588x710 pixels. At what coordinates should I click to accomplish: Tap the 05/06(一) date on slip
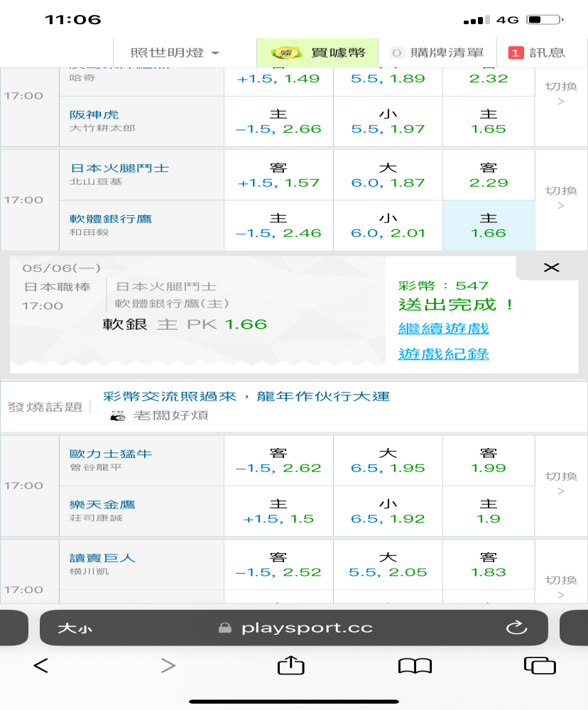(x=62, y=268)
